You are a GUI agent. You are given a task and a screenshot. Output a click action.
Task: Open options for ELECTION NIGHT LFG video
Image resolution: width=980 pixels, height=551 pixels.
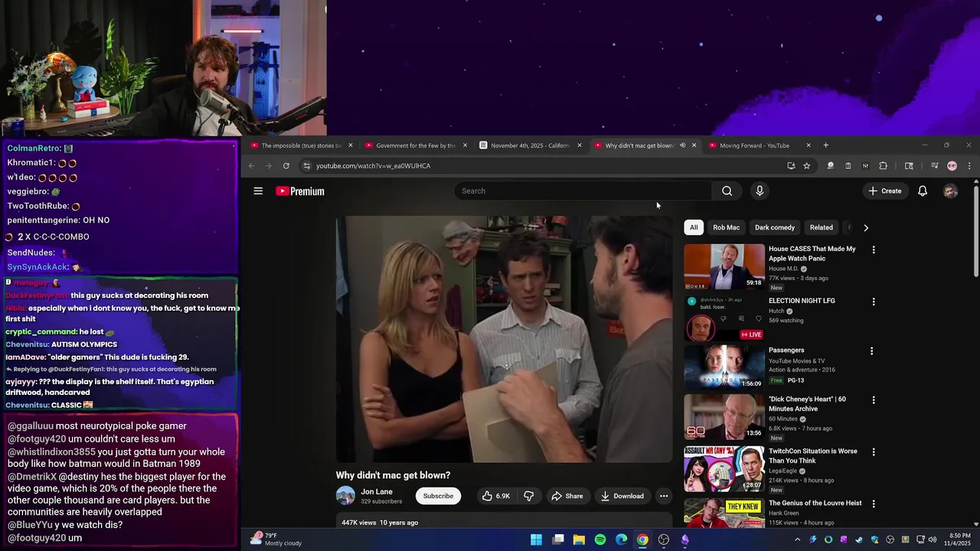point(873,302)
